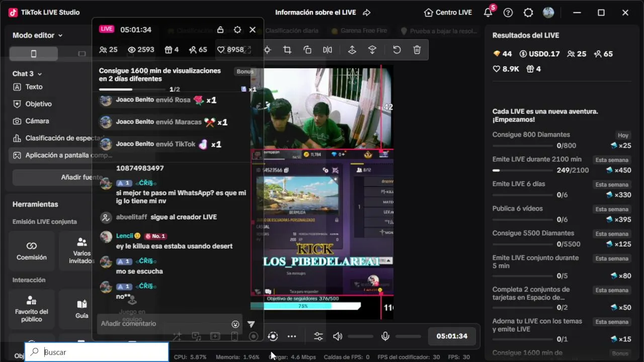644x362 pixels.
Task: Reset the source transform with undo arrow
Action: point(397,50)
